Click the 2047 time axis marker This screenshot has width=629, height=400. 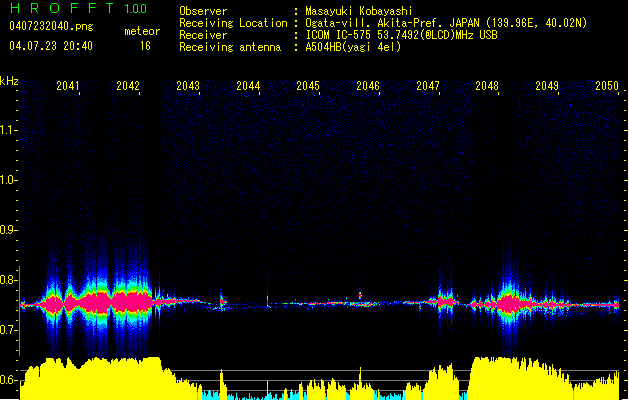[428, 86]
